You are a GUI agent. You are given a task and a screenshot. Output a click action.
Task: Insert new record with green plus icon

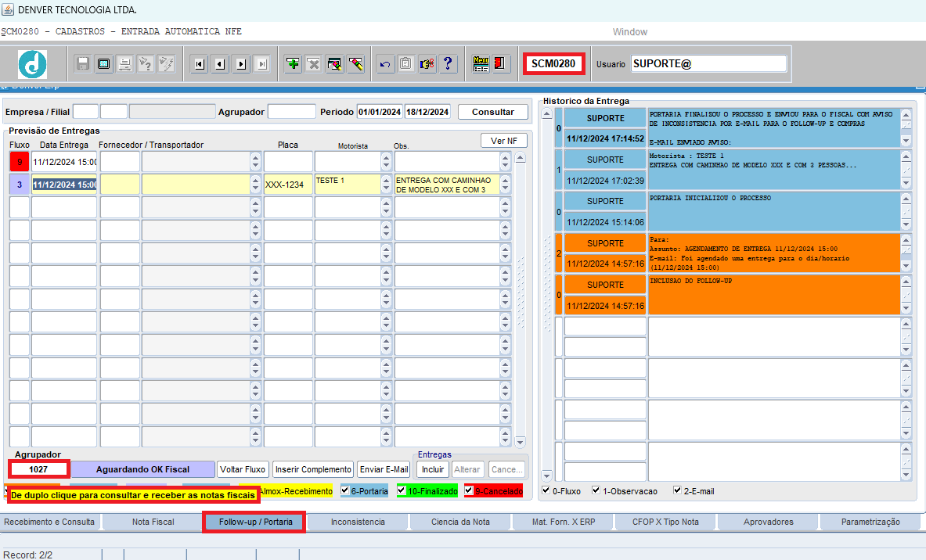click(292, 63)
